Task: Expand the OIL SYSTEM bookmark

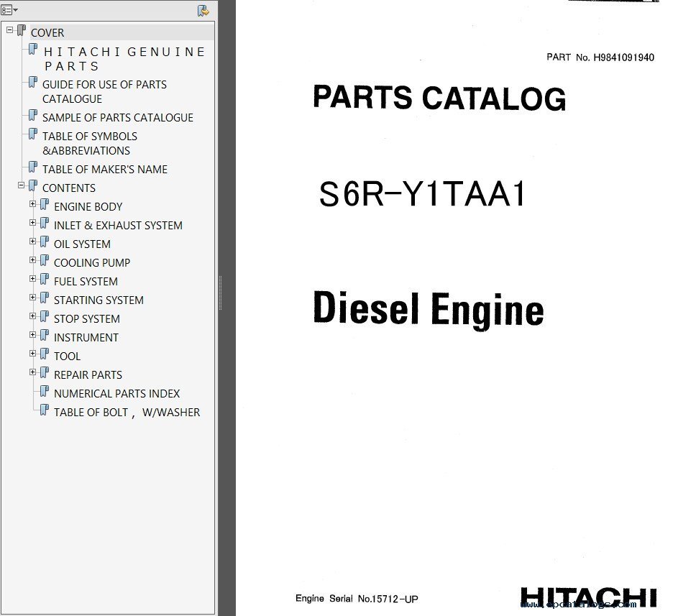Action: tap(32, 241)
